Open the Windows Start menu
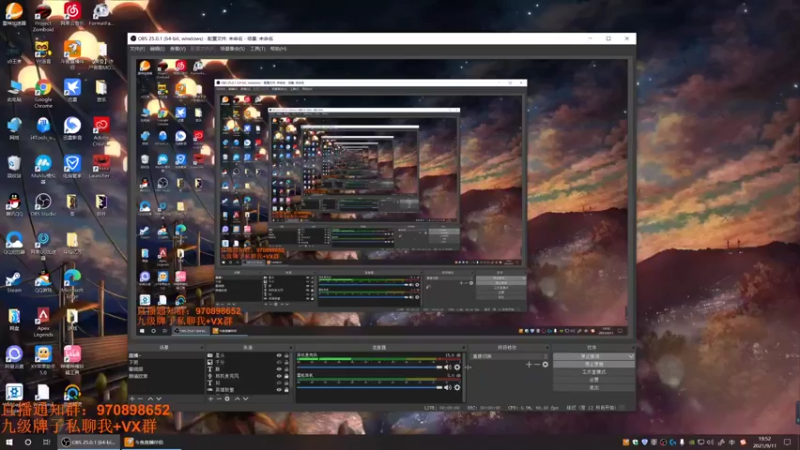Screen dimensions: 800x450 click(9, 442)
